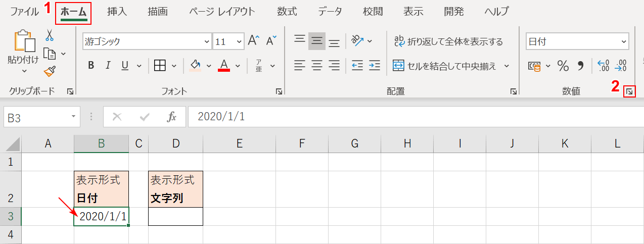
Task: Switch to the データ tab
Action: [330, 11]
